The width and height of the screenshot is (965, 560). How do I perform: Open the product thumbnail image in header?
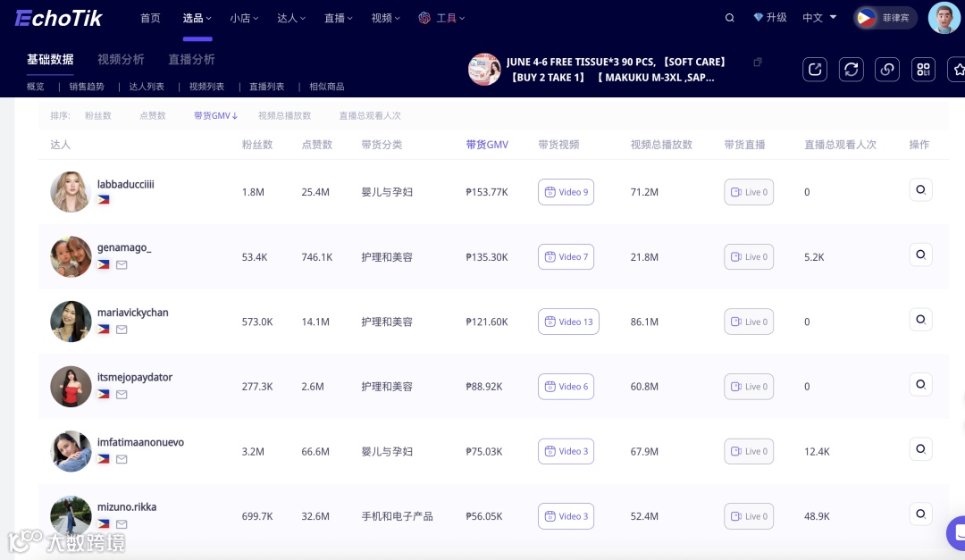click(x=484, y=70)
